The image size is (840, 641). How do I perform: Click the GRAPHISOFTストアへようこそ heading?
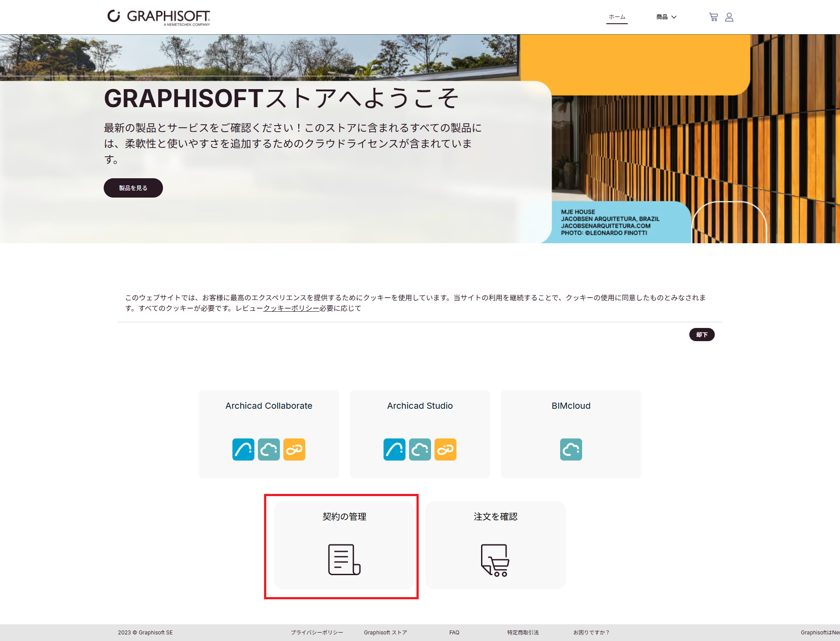[282, 98]
